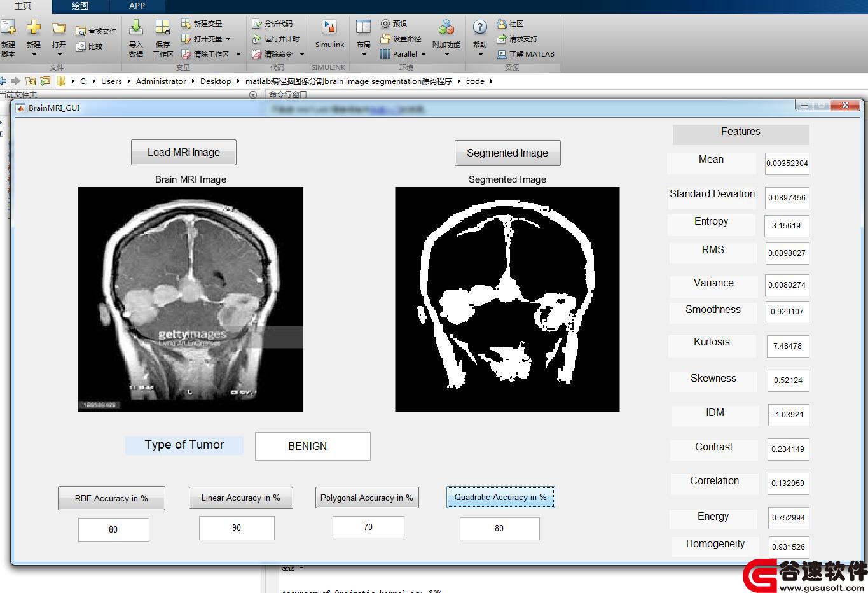This screenshot has width=868, height=593.
Task: Click Administrator in the folder path
Action: click(161, 81)
